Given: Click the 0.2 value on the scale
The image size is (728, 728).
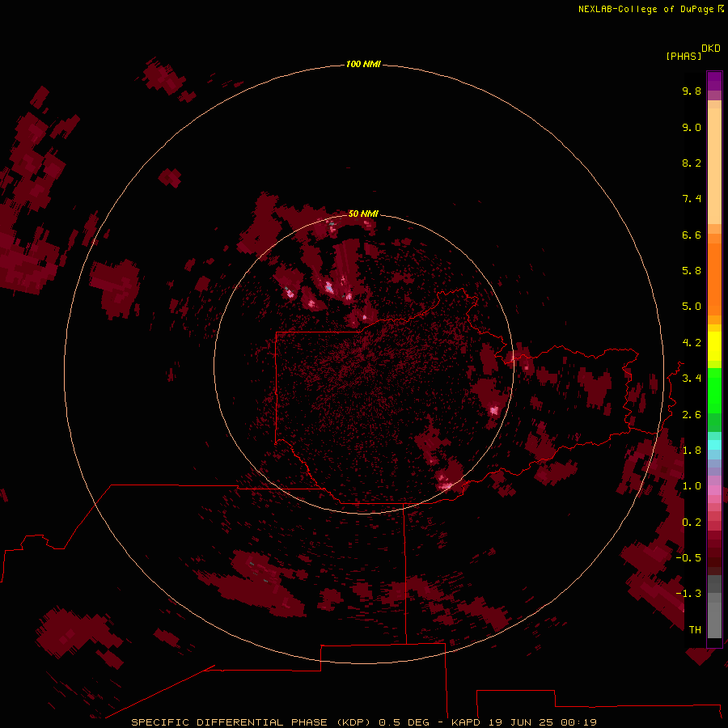Looking at the screenshot, I should [692, 523].
